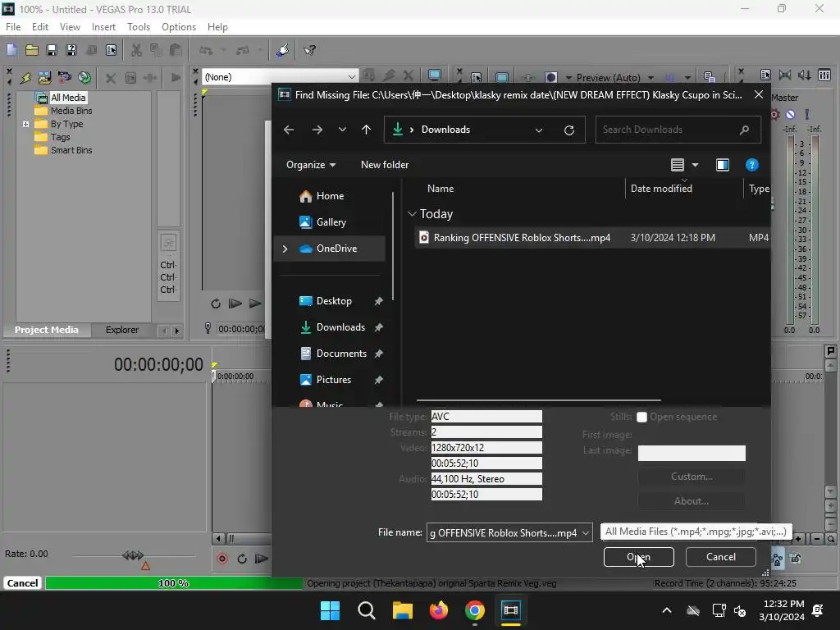Click the New project icon in main toolbar
The width and height of the screenshot is (840, 630).
(11, 50)
